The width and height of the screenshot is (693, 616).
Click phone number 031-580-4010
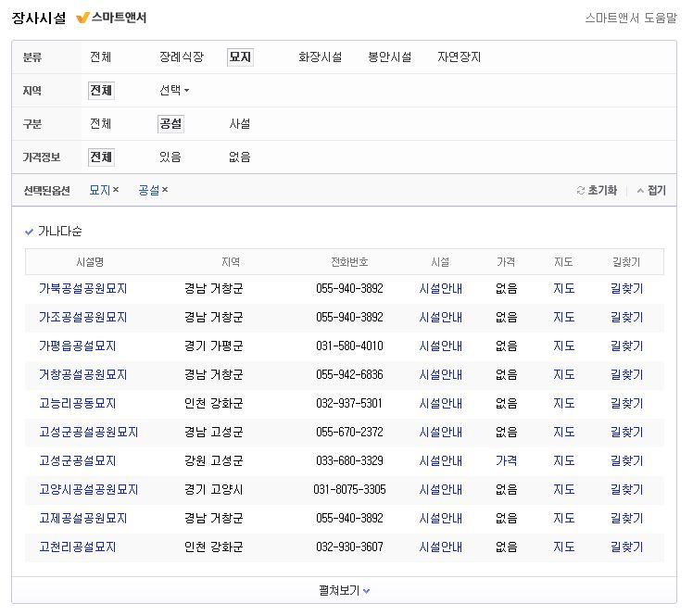click(x=349, y=346)
